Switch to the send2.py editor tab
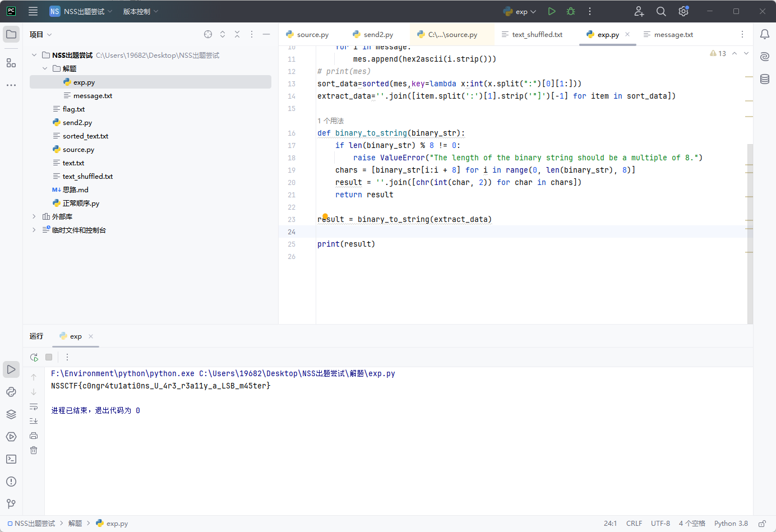Screen dimensions: 776x532 coord(378,35)
